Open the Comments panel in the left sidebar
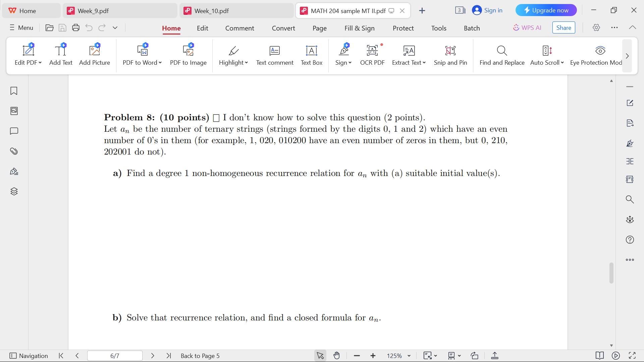The image size is (644, 362). point(14,131)
